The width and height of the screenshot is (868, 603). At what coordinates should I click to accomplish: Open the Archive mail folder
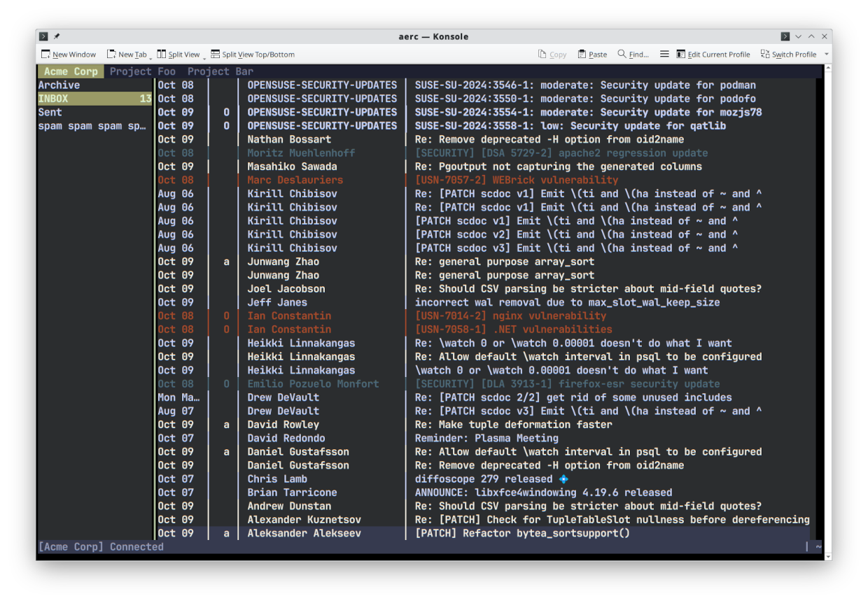(x=59, y=85)
